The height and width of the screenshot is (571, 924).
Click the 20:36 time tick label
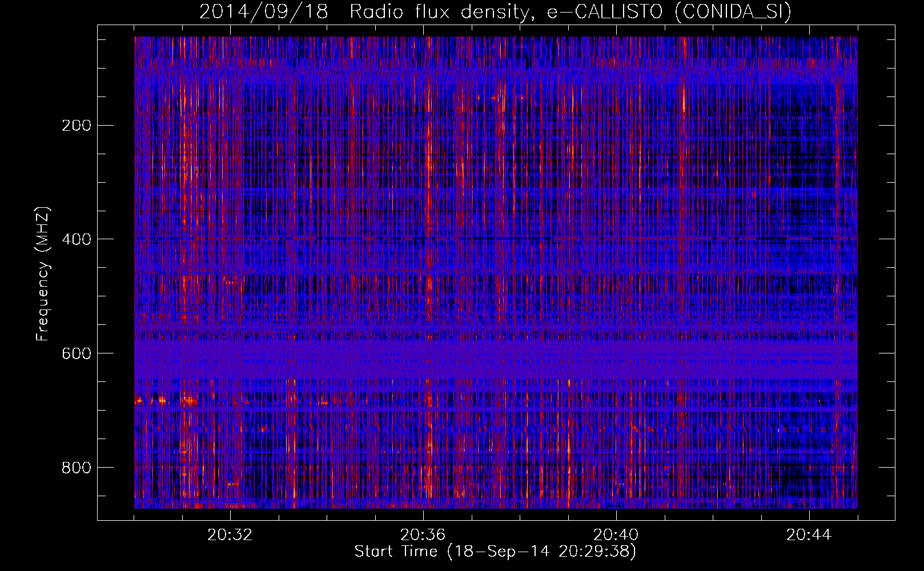pyautogui.click(x=423, y=535)
